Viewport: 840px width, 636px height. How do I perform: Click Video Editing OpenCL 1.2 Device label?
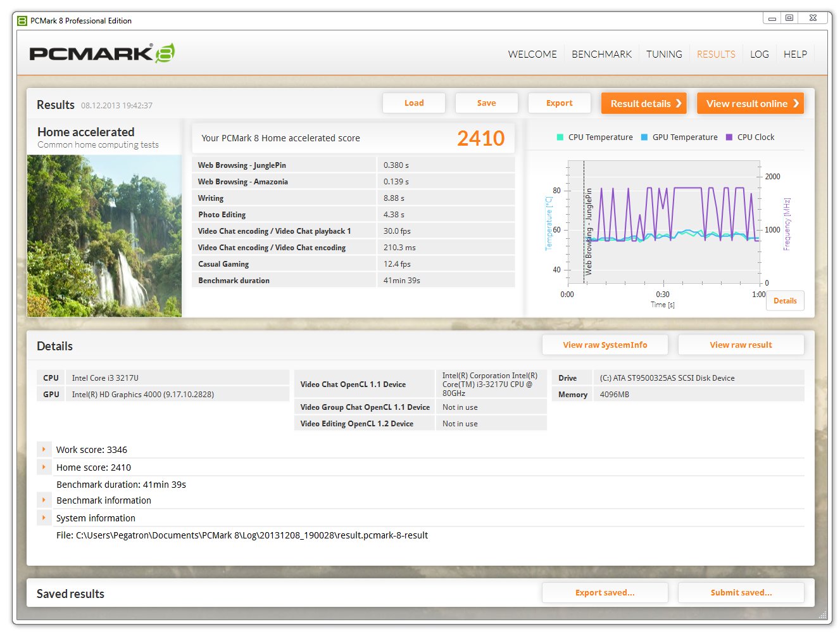coord(357,424)
